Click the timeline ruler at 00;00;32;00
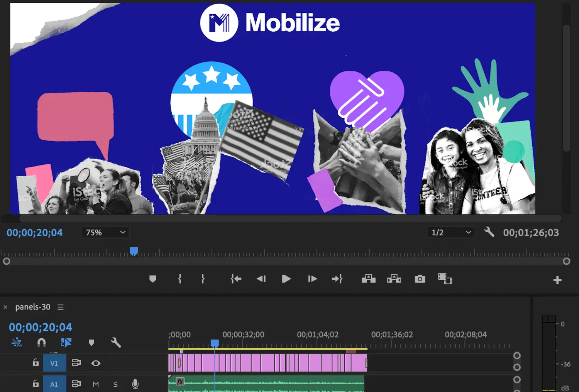The image size is (579, 392). point(243,335)
